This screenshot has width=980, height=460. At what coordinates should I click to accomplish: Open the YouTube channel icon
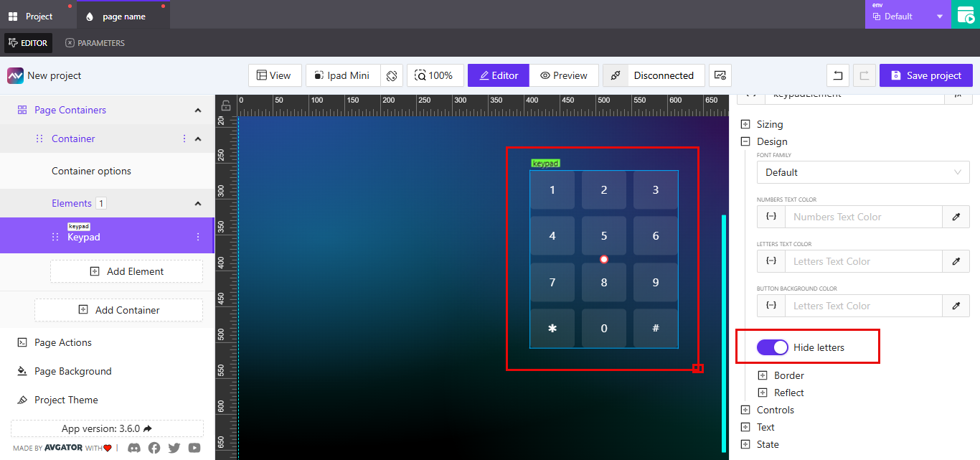[x=194, y=448]
